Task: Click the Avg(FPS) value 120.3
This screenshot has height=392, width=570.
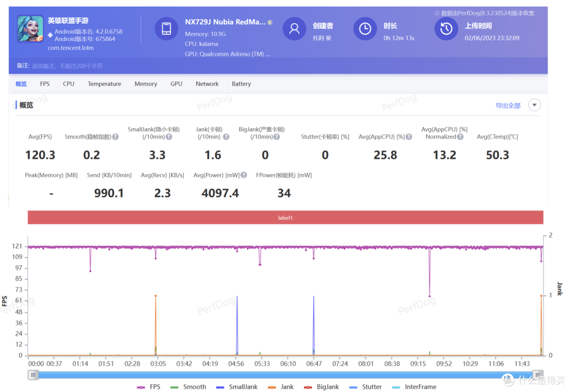Action: point(40,155)
